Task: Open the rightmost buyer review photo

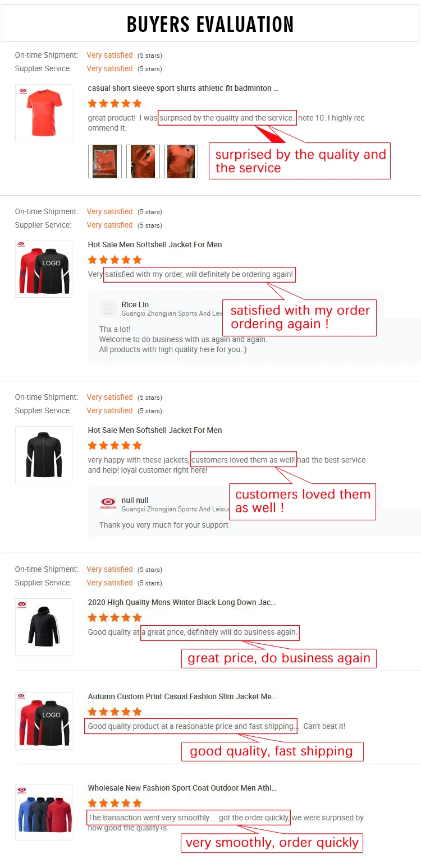Action: (181, 161)
